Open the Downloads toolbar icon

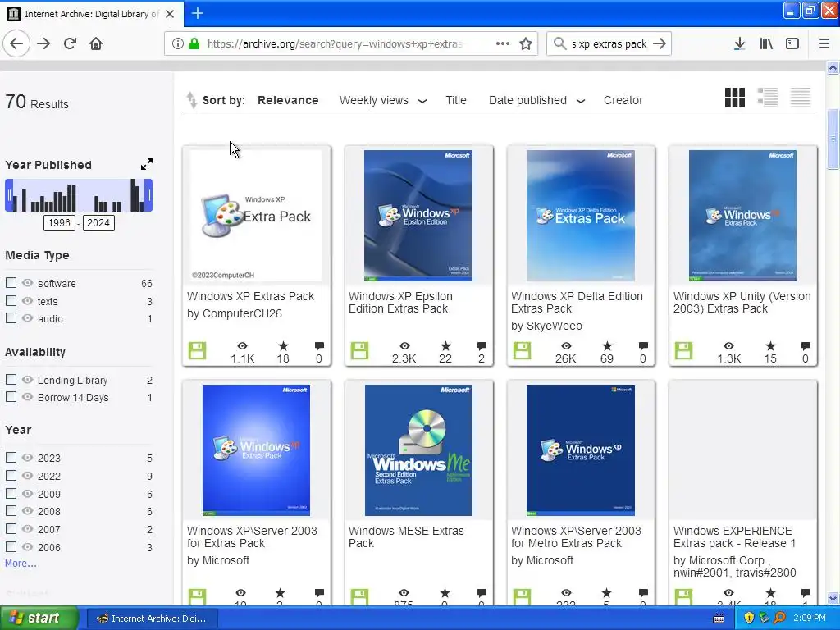pos(739,44)
